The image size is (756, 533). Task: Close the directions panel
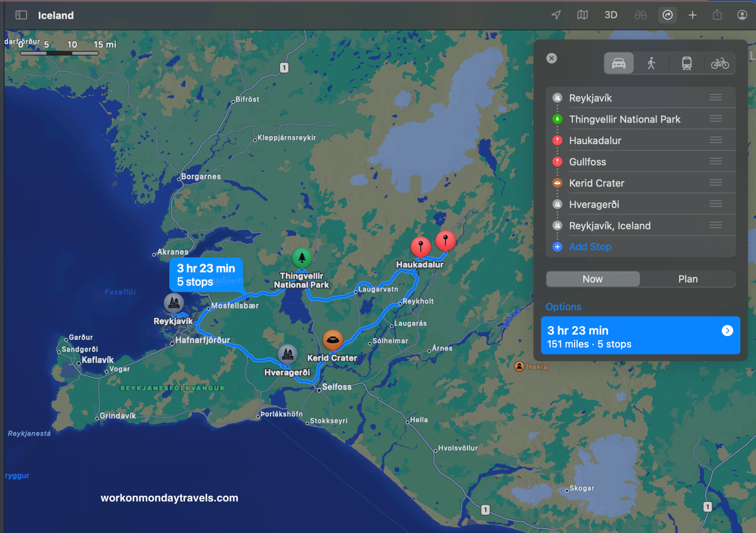(x=552, y=58)
